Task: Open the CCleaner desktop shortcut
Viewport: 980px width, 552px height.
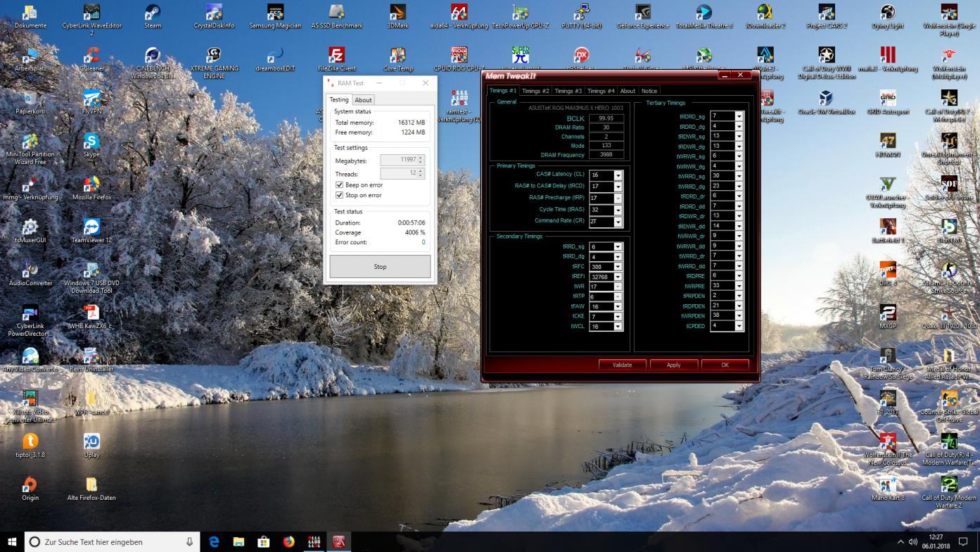Action: 91,58
